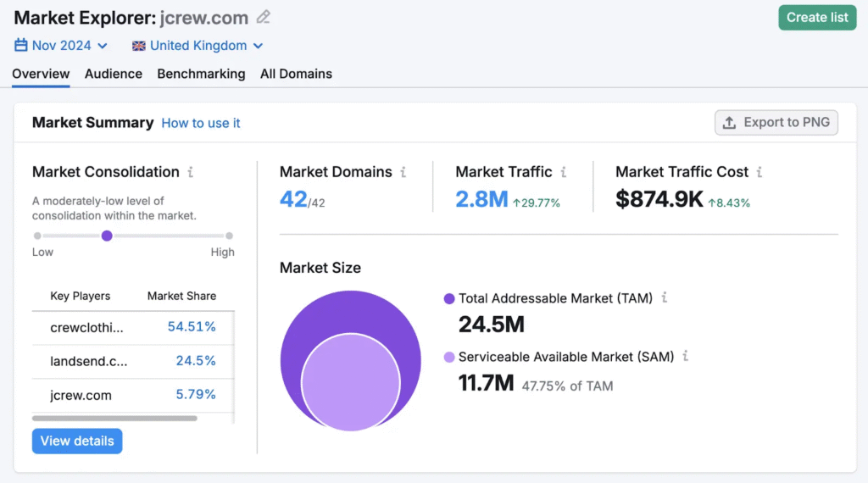Select the crewclothi... key player row
Screen dimensions: 868x483
tap(133, 328)
